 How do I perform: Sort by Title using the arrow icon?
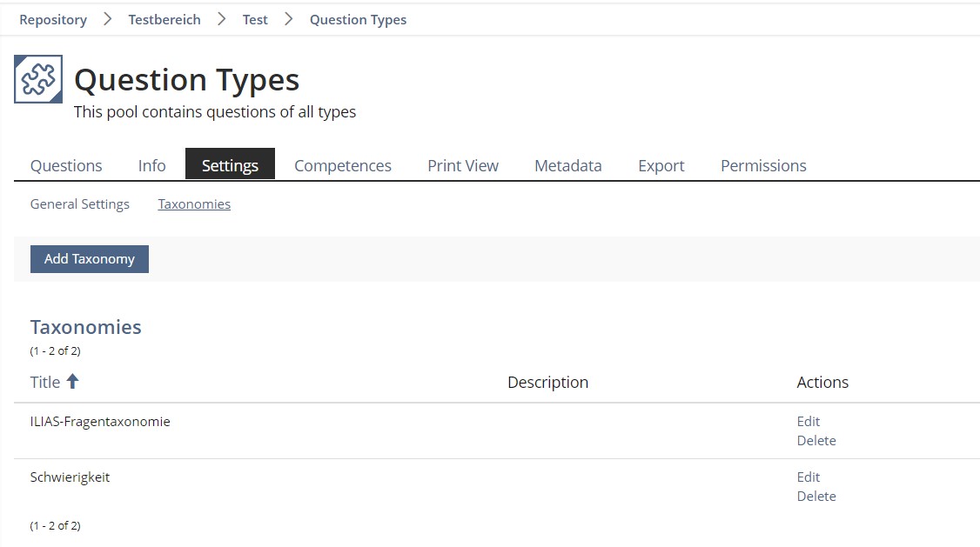(x=73, y=382)
